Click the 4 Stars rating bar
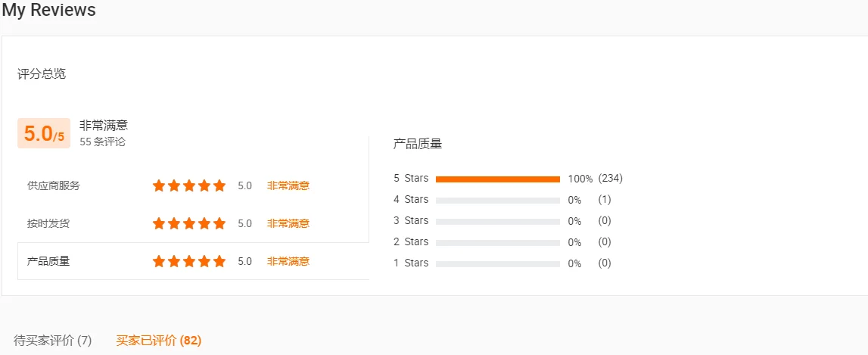The height and width of the screenshot is (355, 868). (x=497, y=201)
